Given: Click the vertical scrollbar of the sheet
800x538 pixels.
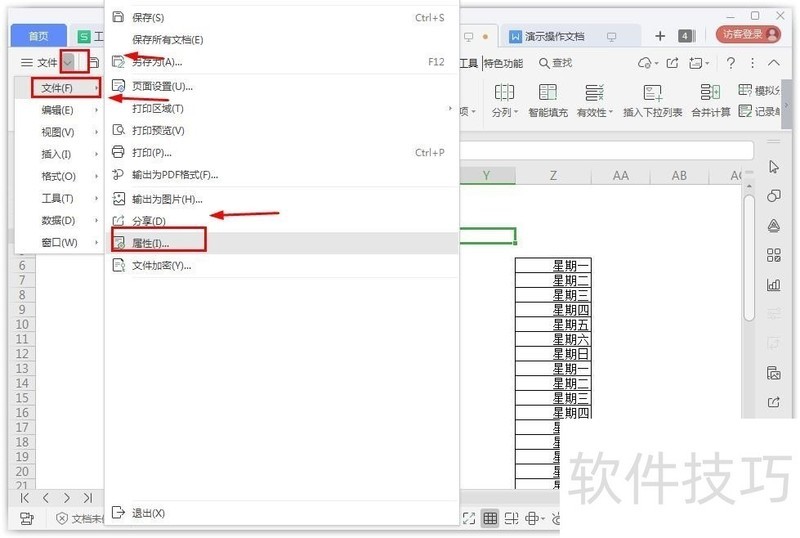Looking at the screenshot, I should [749, 258].
